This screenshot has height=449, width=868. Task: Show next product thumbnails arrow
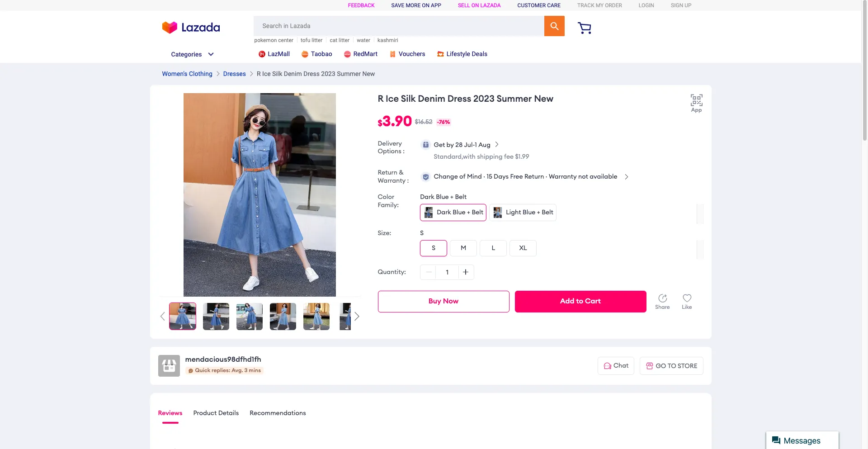pyautogui.click(x=357, y=317)
